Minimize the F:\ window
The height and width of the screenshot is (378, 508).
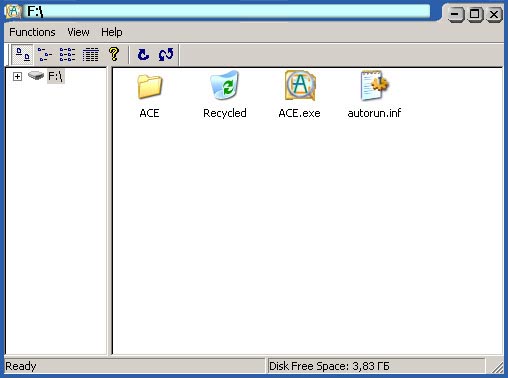455,14
